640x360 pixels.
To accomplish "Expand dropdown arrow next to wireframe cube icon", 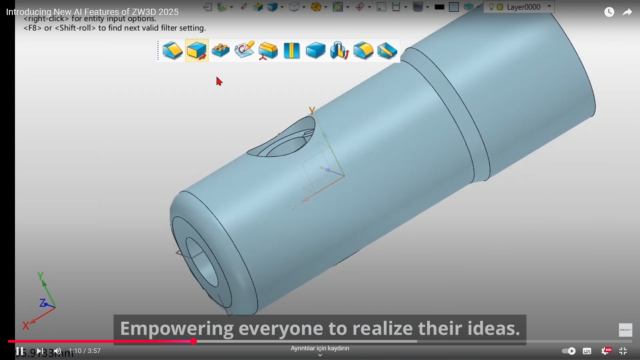I will [x=304, y=7].
